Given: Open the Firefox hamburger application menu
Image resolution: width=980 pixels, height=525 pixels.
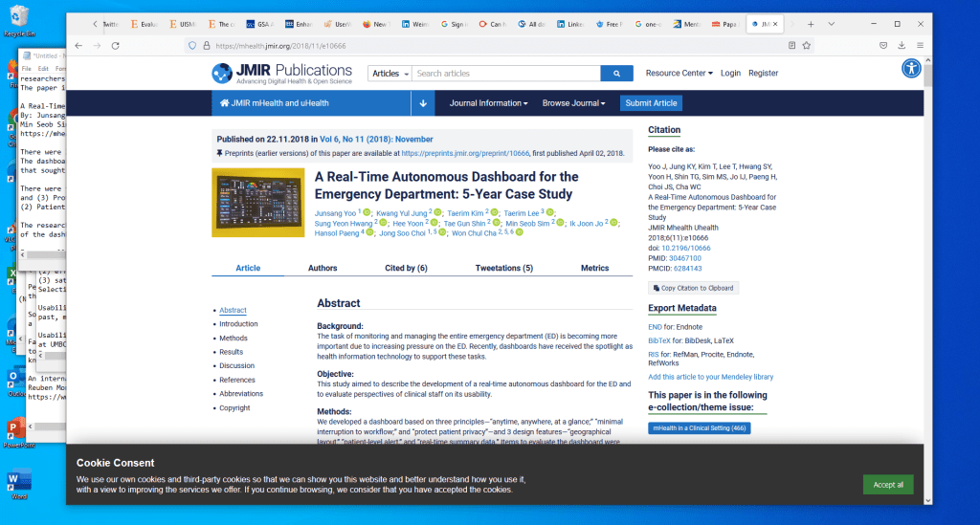Looking at the screenshot, I should [x=920, y=45].
